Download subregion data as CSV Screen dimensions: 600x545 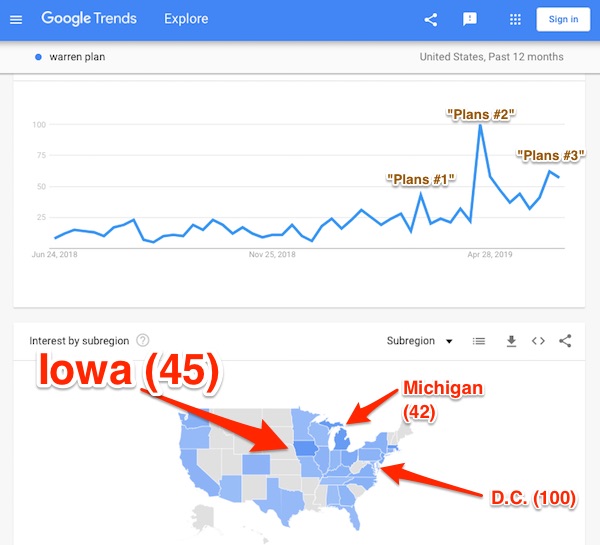pos(511,341)
